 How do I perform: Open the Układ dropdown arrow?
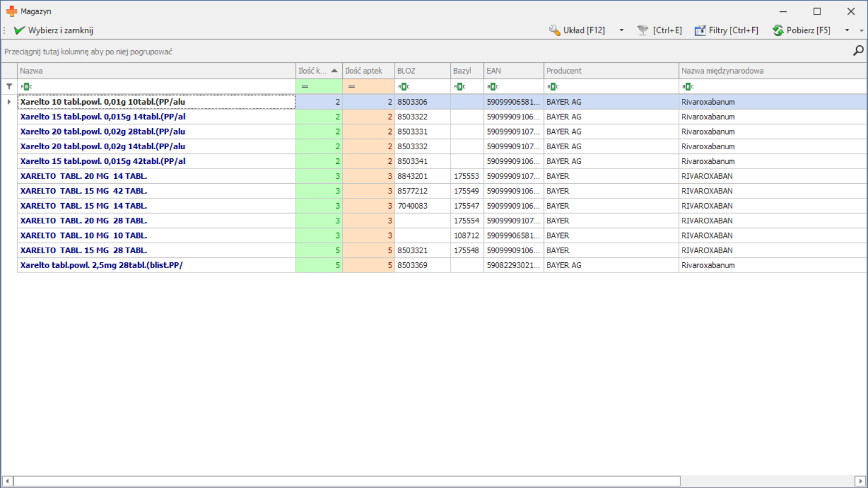[x=621, y=31]
